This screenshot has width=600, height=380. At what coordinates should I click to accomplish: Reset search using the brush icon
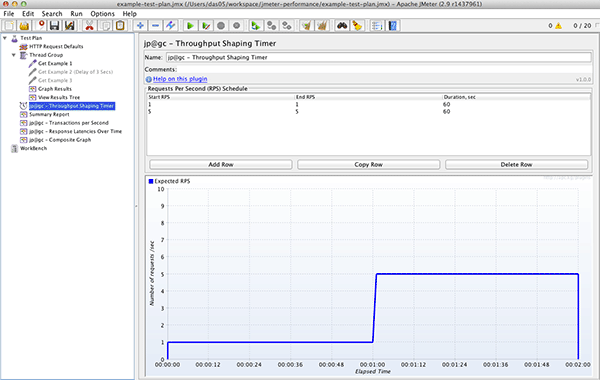point(357,26)
